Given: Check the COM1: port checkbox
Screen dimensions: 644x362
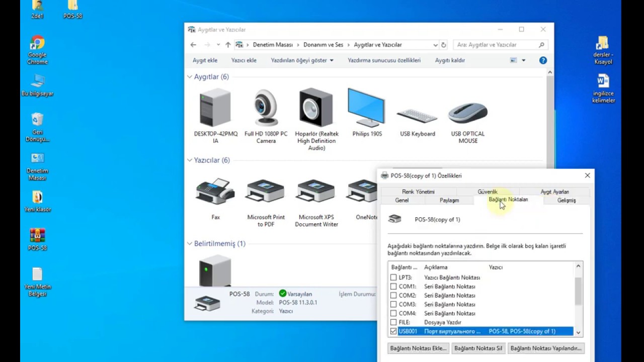Looking at the screenshot, I should coord(393,287).
